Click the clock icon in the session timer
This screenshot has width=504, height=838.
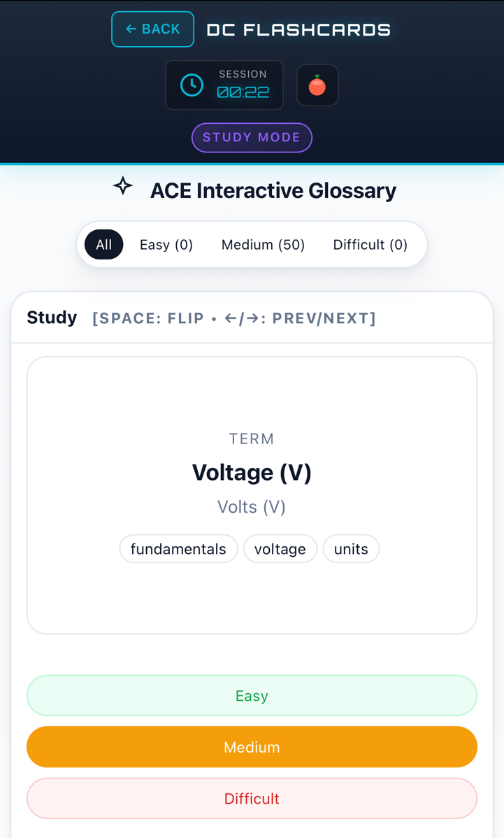tap(191, 85)
